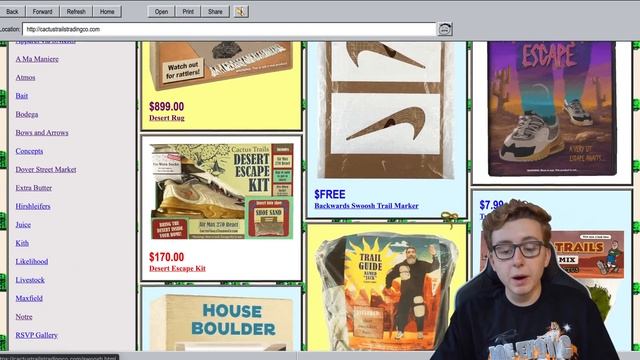Open the Bait sidebar link
This screenshot has height=360, width=640.
[x=22, y=96]
